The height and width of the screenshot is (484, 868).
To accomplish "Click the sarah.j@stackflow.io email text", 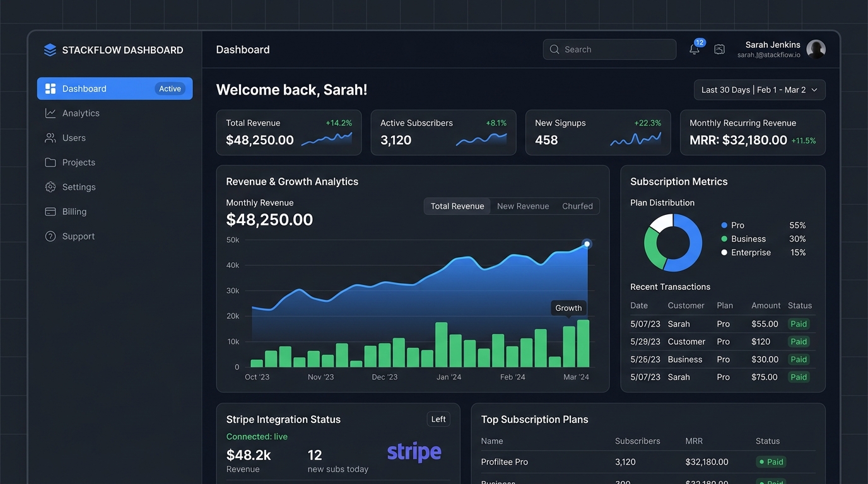I will [x=769, y=55].
